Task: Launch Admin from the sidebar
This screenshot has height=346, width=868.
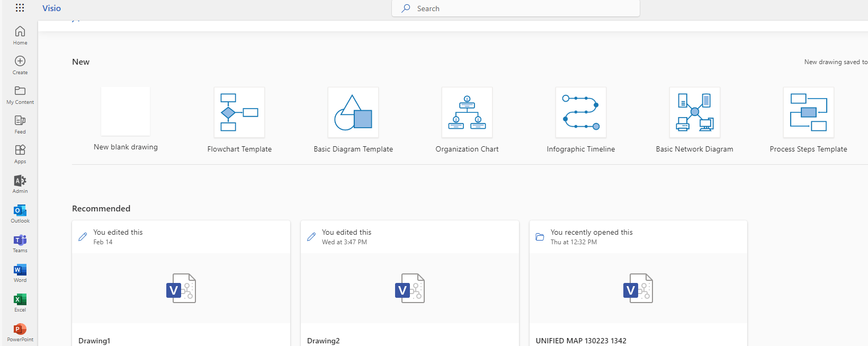Action: click(x=20, y=183)
